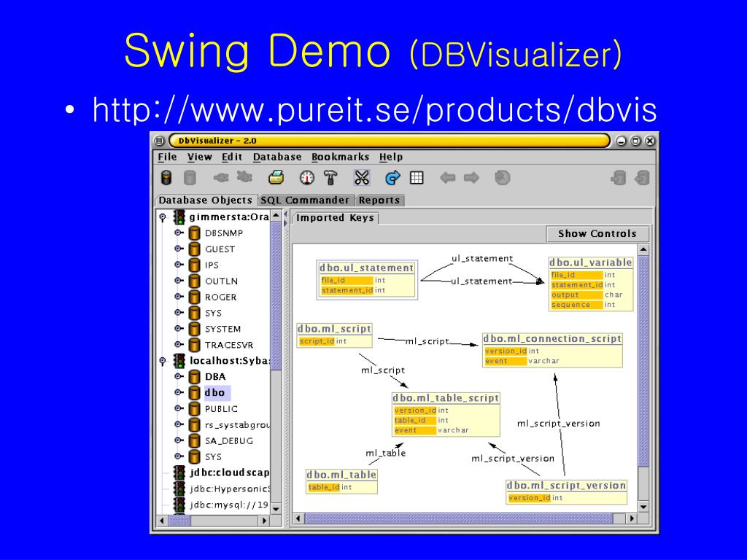The width and height of the screenshot is (747, 560).
Task: Select the dbo.ml_table_script table header
Action: click(x=446, y=398)
